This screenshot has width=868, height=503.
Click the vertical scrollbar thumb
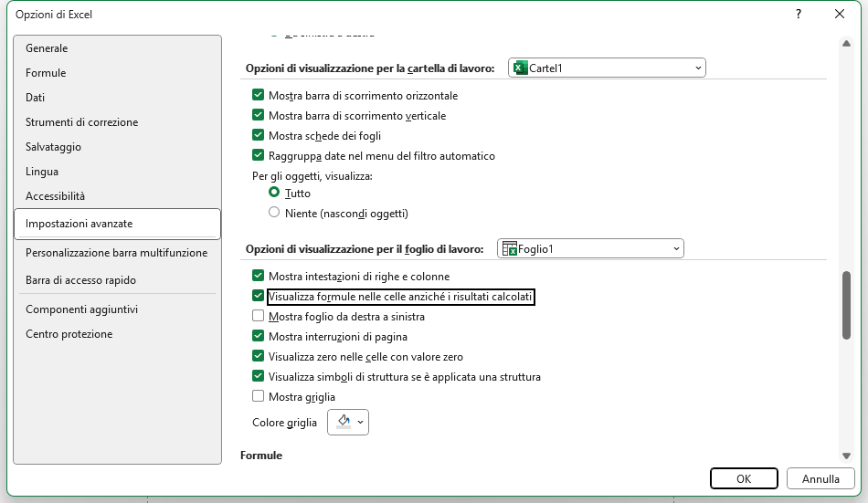(x=846, y=305)
